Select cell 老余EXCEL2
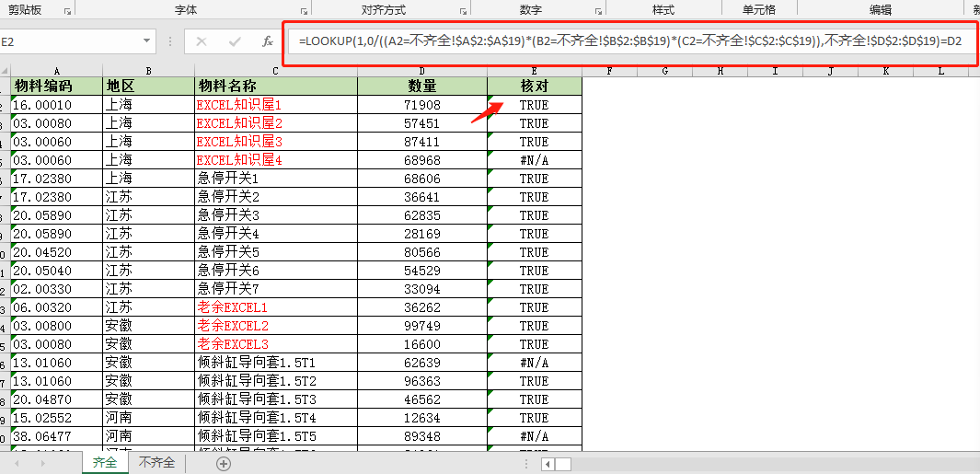The height and width of the screenshot is (474, 980). tap(276, 326)
